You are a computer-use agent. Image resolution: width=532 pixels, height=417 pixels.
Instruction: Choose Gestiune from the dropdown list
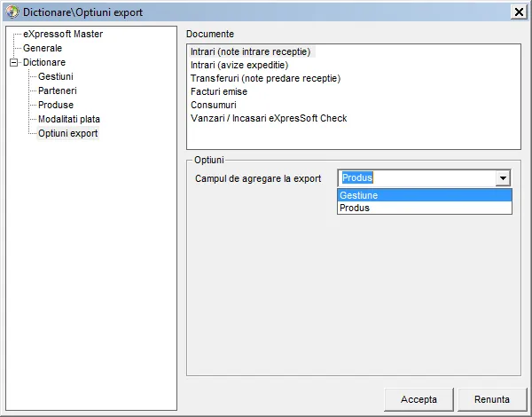click(x=425, y=195)
